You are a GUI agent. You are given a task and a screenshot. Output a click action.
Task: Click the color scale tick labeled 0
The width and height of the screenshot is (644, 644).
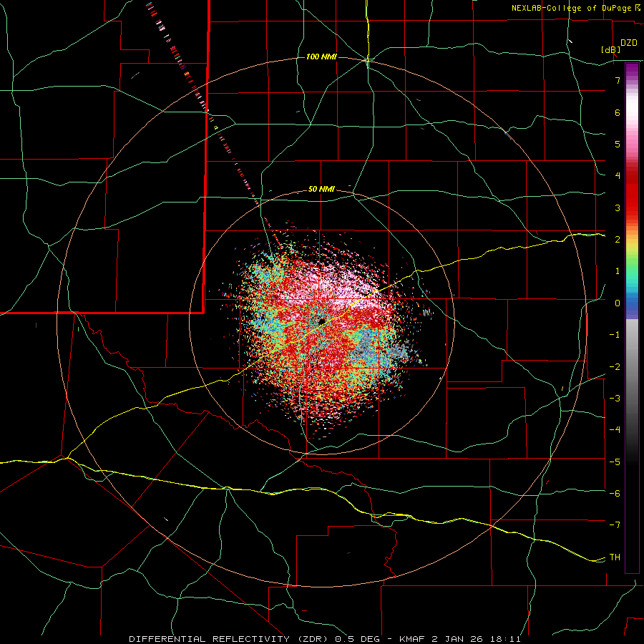point(618,303)
